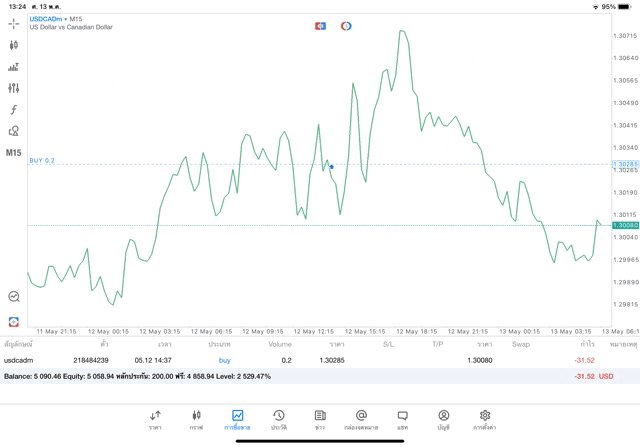Image resolution: width=640 pixels, height=447 pixels.
Task: Tap the new order chart-trading icon
Action: pos(13,67)
